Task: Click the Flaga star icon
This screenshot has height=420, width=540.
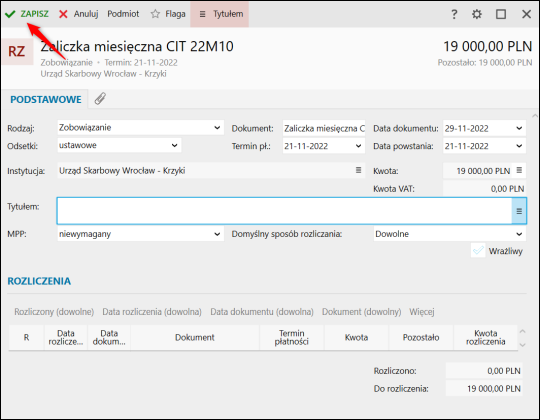Action: pos(155,14)
